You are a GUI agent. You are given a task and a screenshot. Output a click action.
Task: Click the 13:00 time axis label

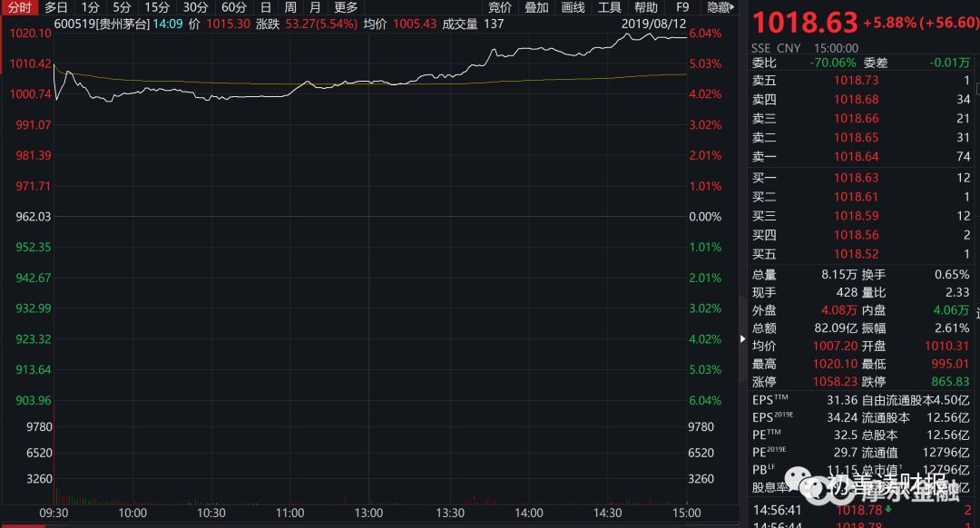(368, 513)
